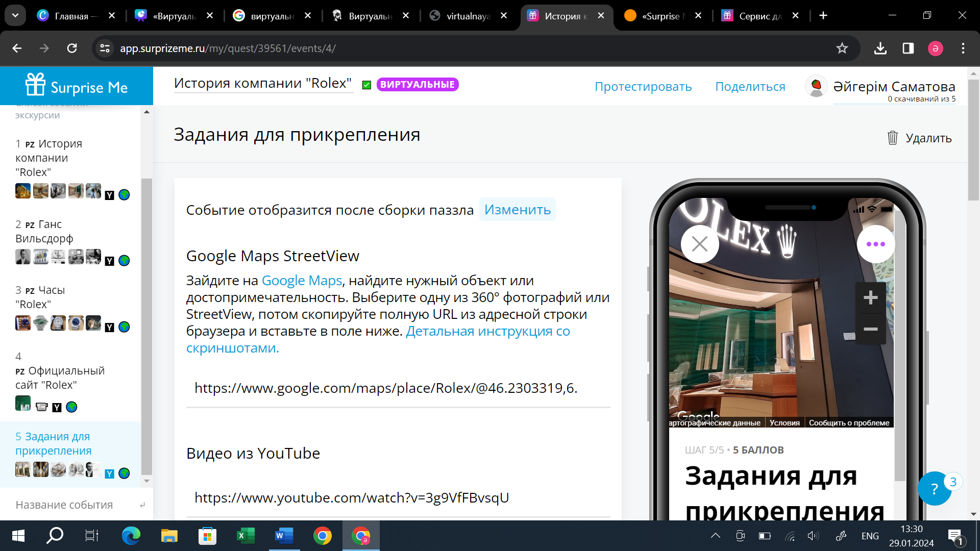Close the phone preview with X button
The width and height of the screenshot is (980, 551).
(x=699, y=244)
